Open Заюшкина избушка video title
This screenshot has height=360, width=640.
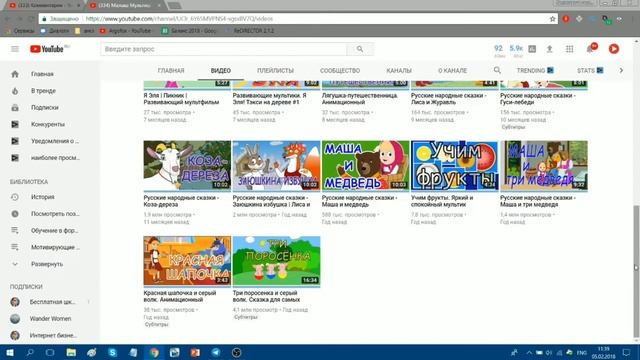[x=271, y=201]
